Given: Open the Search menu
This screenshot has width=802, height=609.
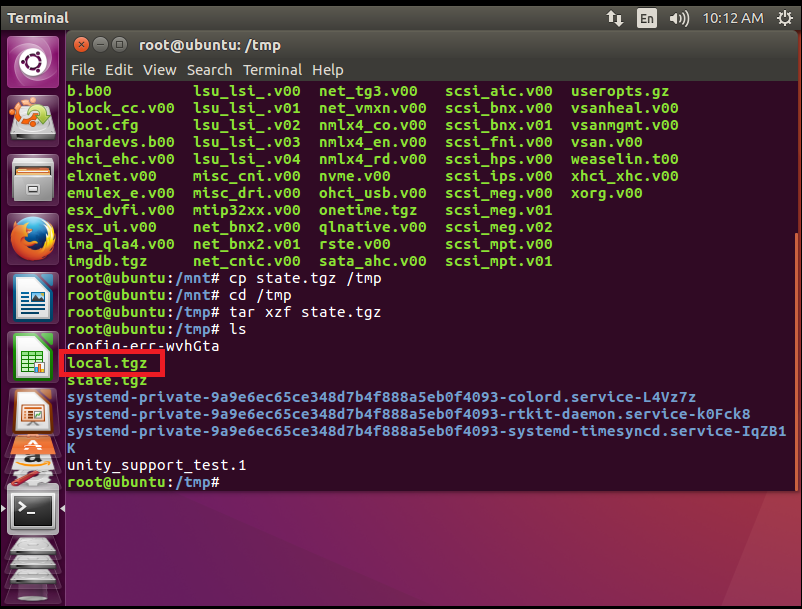Looking at the screenshot, I should (209, 70).
